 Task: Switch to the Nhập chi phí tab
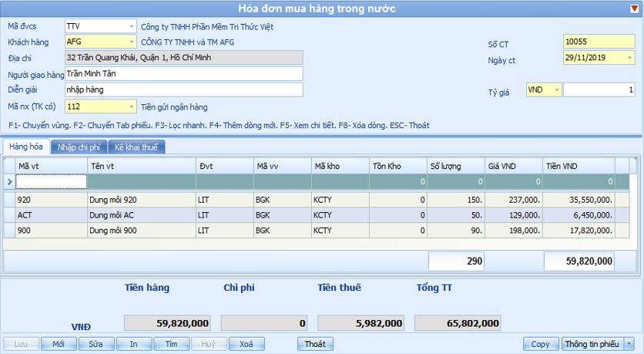(78, 147)
